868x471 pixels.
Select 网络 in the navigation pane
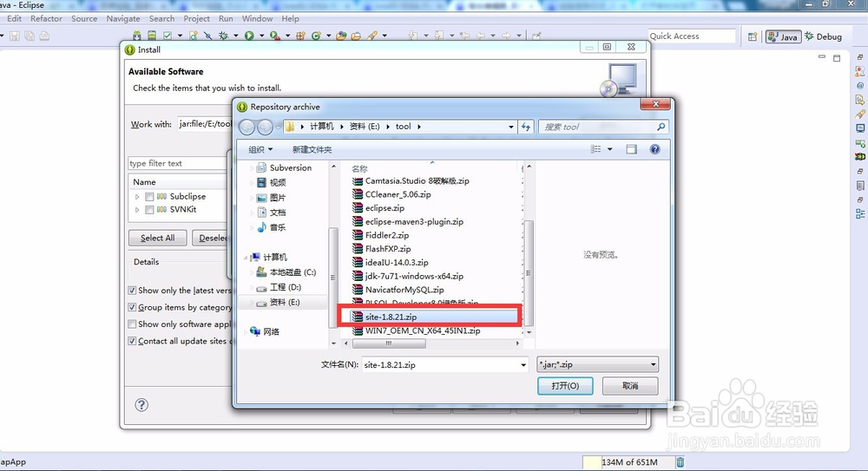265,331
